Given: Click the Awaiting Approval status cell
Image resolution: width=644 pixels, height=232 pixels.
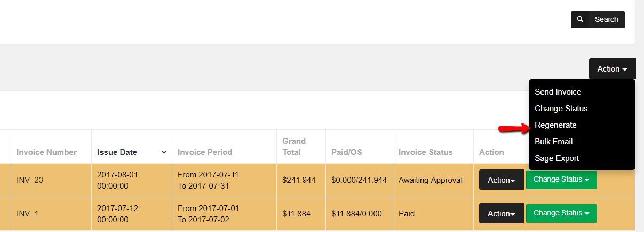Looking at the screenshot, I should tap(430, 180).
